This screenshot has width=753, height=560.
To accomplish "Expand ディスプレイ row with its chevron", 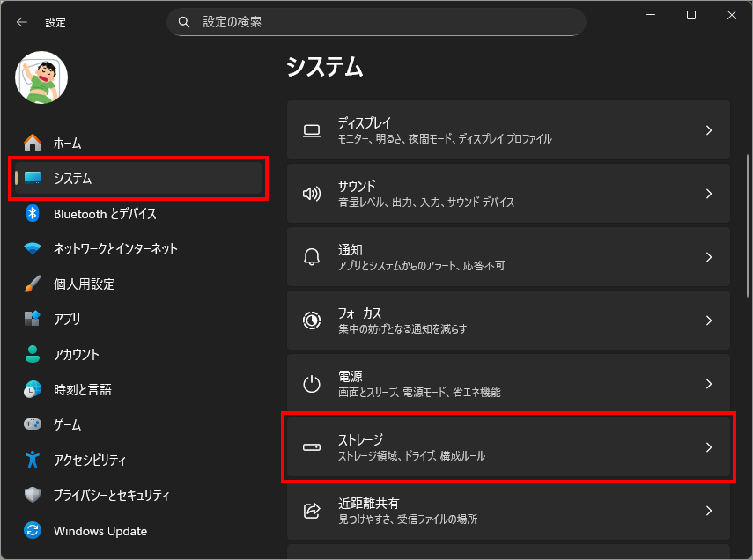I will (709, 130).
